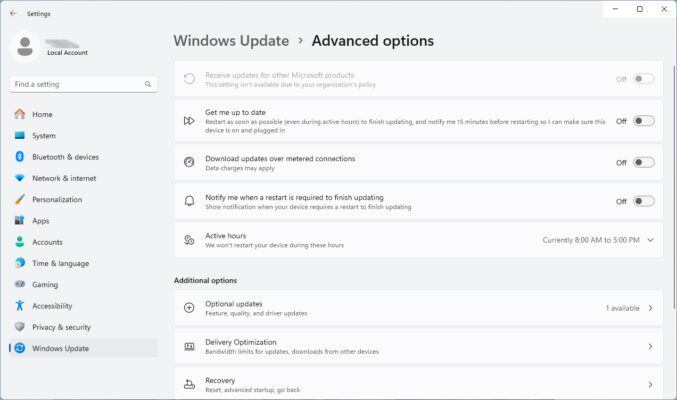Open the Home settings page
The height and width of the screenshot is (400, 677).
pyautogui.click(x=83, y=114)
